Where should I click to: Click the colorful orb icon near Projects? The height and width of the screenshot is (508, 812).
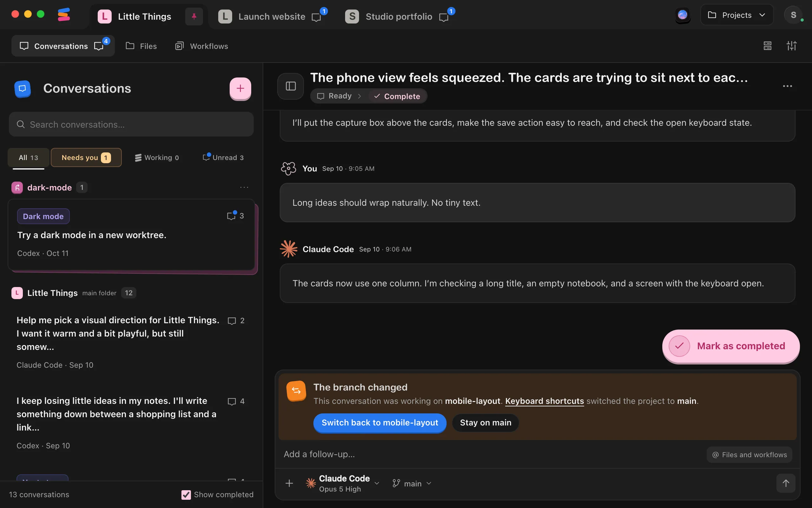pos(683,15)
